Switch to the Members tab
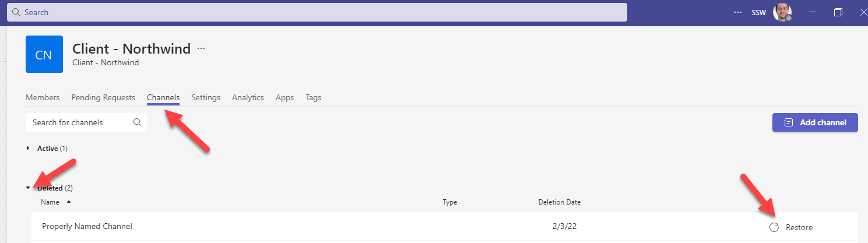 [43, 98]
